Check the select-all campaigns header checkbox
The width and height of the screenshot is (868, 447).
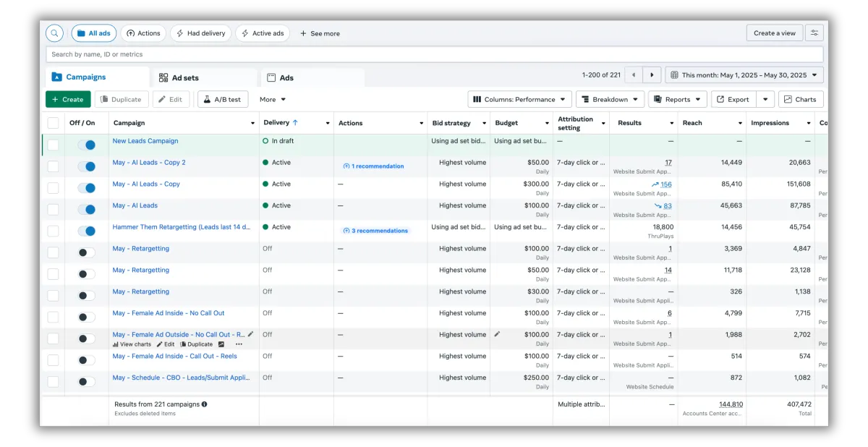tap(54, 123)
